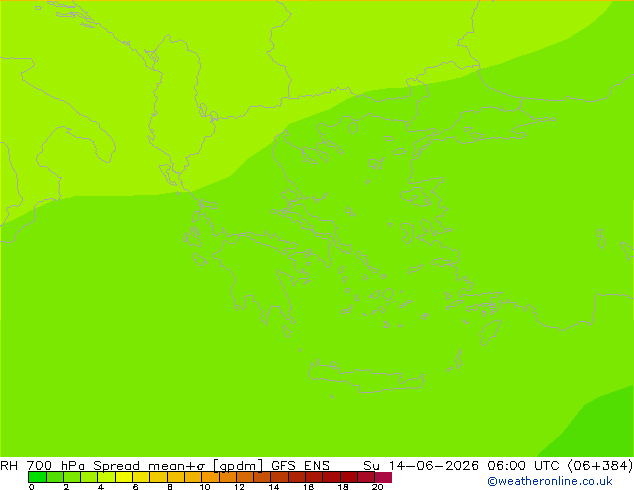Pick the yellow-green legend swatch above 4
This screenshot has width=634, height=490.
click(106, 477)
